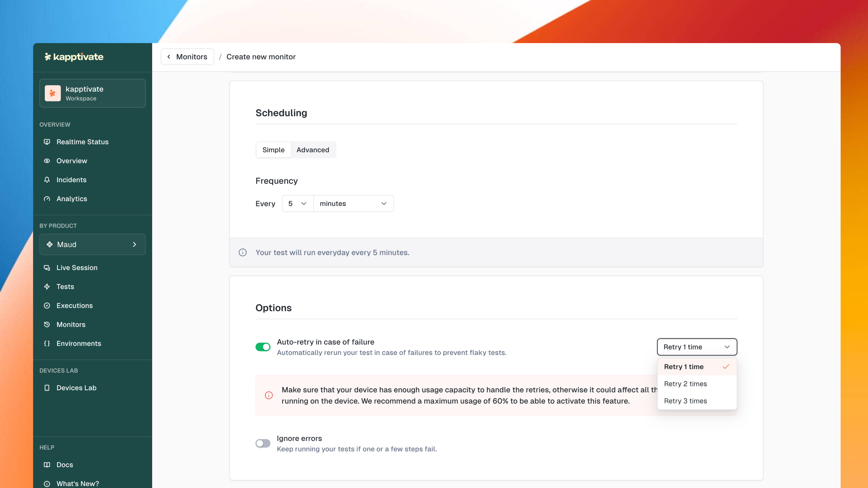Collapse the Retry 1 time dropdown
The width and height of the screenshot is (868, 488).
tap(696, 347)
